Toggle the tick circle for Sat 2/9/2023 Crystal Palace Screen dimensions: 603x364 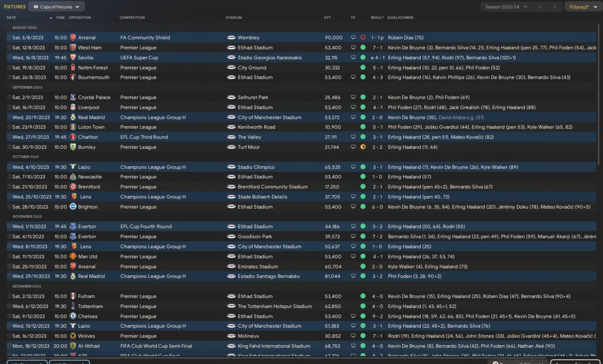tap(9, 97)
